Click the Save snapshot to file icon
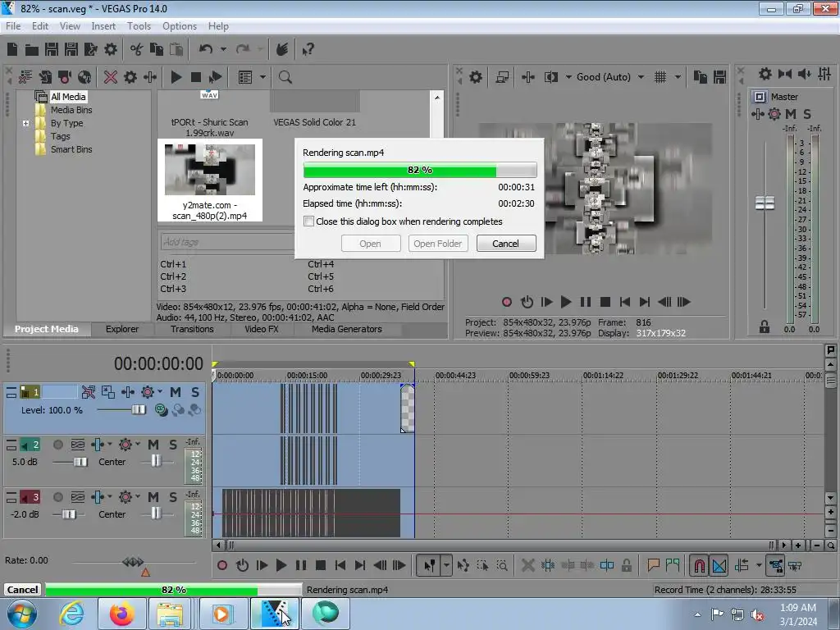 tap(719, 77)
